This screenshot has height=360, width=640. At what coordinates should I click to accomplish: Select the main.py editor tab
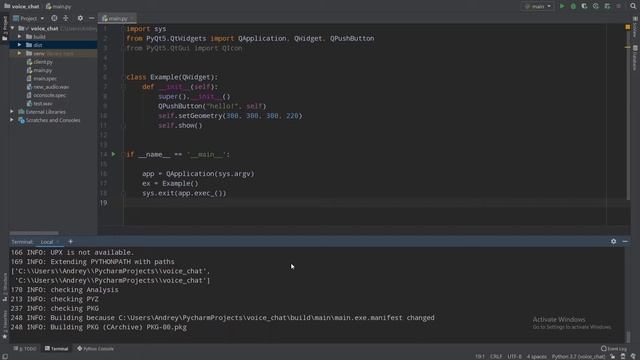[117, 18]
